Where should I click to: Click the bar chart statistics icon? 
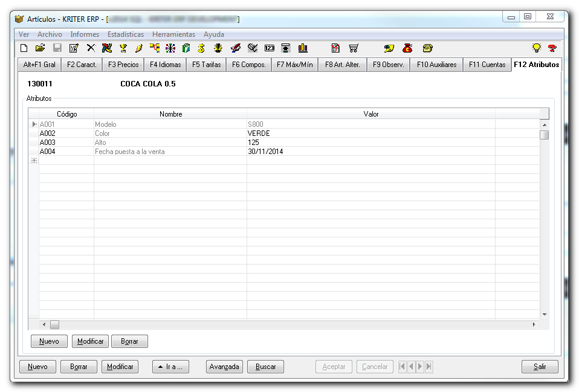point(303,48)
